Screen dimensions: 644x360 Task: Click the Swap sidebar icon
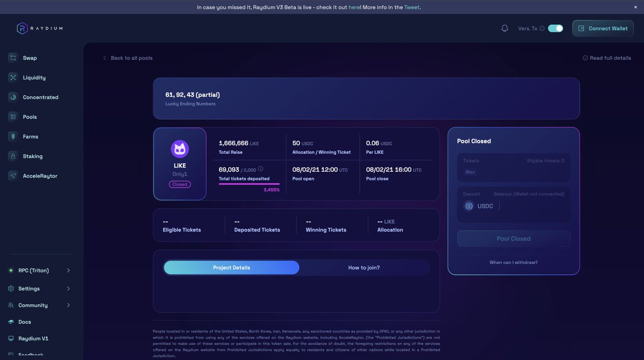pyautogui.click(x=13, y=57)
